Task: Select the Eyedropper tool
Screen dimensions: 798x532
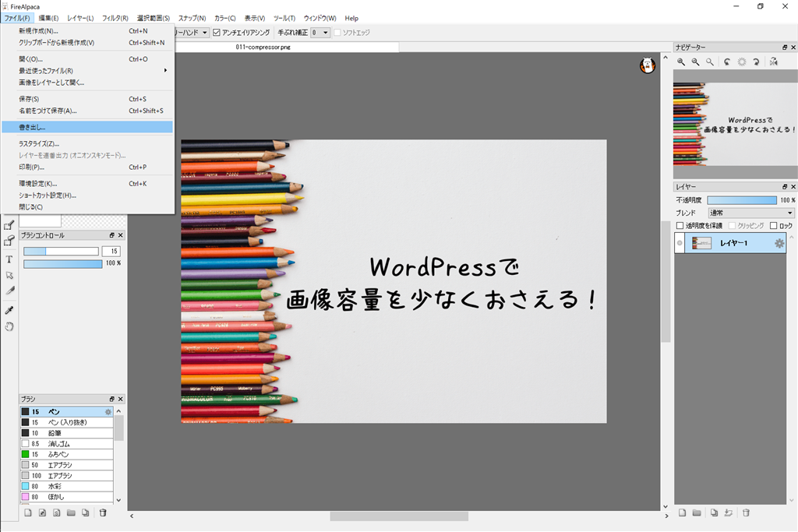Action: [9, 310]
